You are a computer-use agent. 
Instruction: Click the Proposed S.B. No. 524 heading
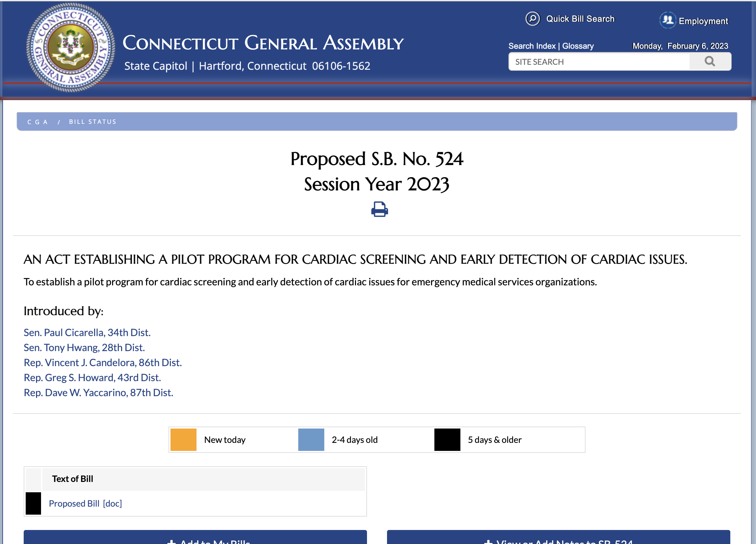[377, 159]
